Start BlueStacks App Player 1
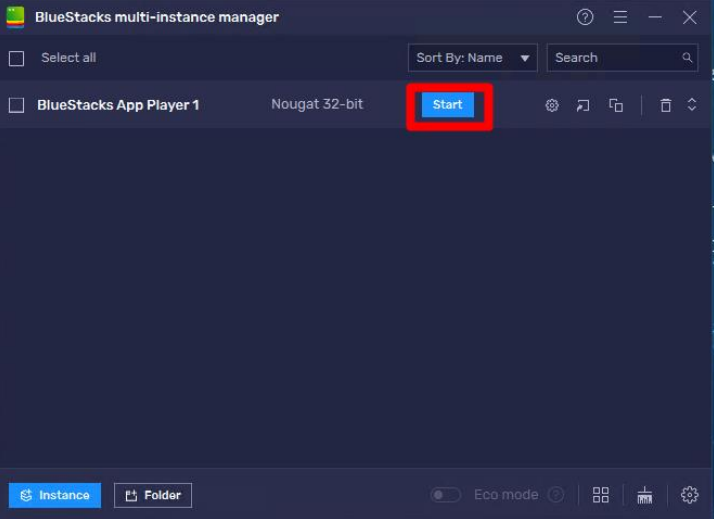 pyautogui.click(x=448, y=105)
